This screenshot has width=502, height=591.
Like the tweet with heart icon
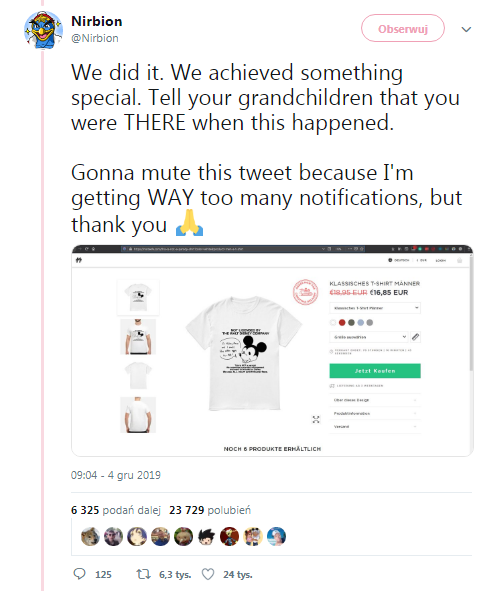[208, 574]
